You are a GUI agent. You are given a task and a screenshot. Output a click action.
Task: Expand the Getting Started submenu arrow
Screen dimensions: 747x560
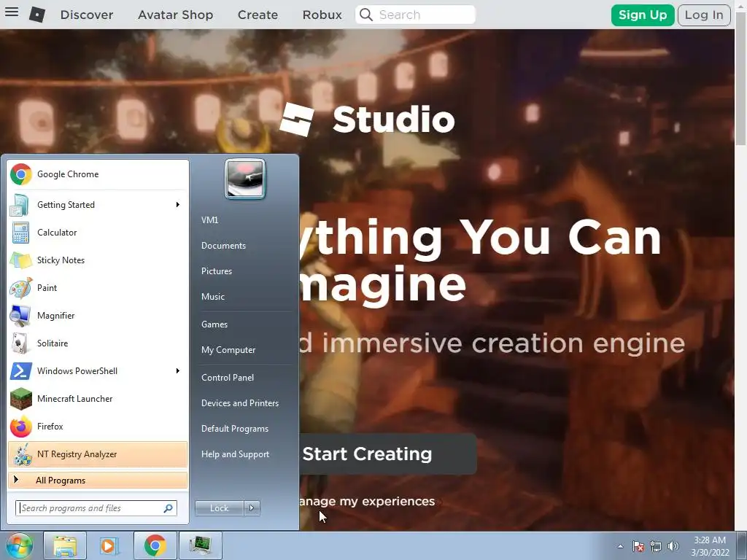(x=178, y=205)
